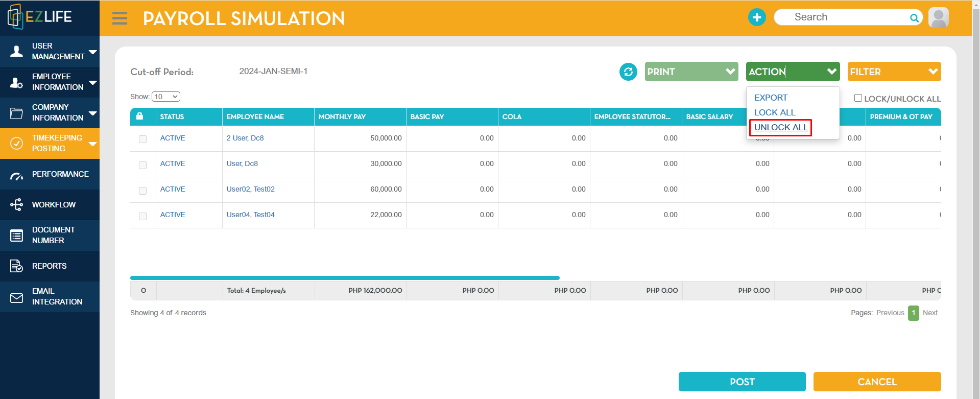Expand the User Management menu arrow
Viewport: 980px width, 399px height.
93,52
